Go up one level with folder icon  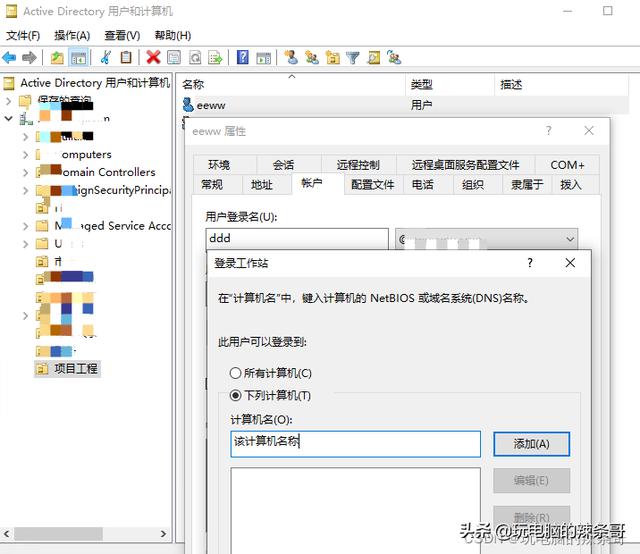(57, 58)
